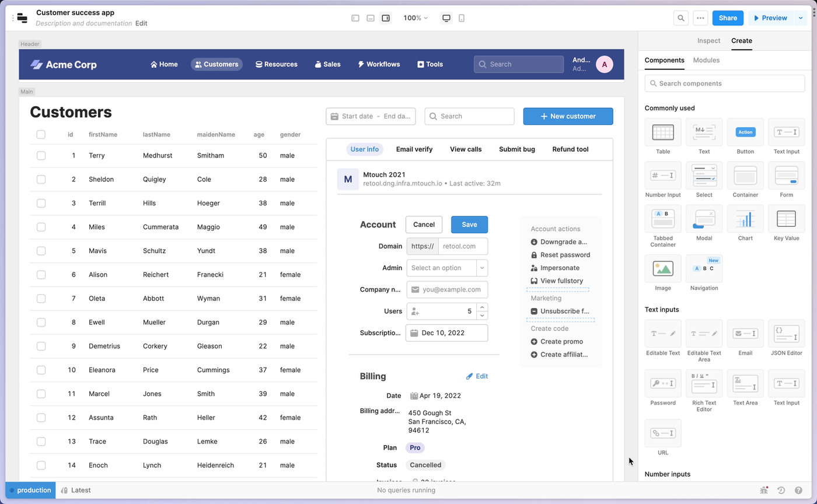Click the Search components input field
Screen dimensions: 817x504
(725, 83)
